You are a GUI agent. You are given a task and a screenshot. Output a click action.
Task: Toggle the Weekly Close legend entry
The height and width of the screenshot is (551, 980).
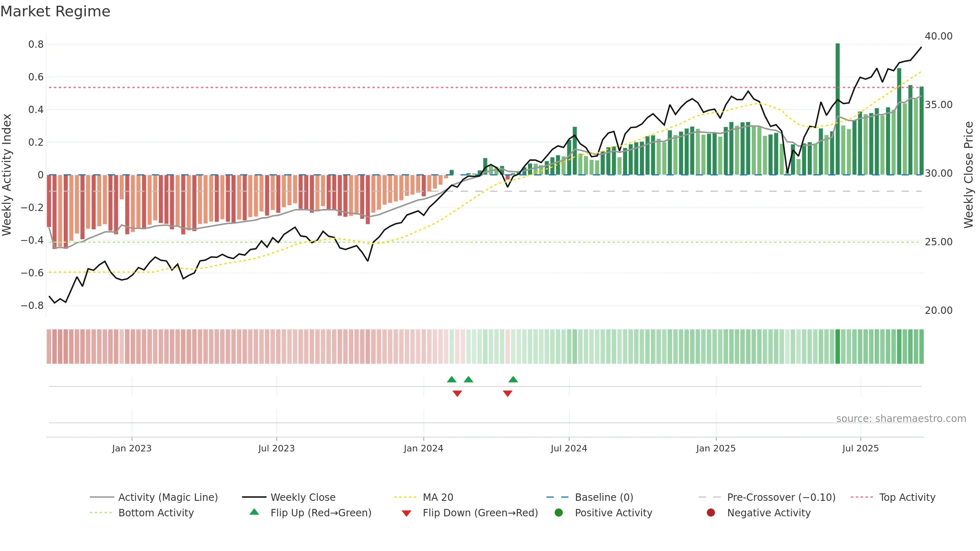[289, 497]
